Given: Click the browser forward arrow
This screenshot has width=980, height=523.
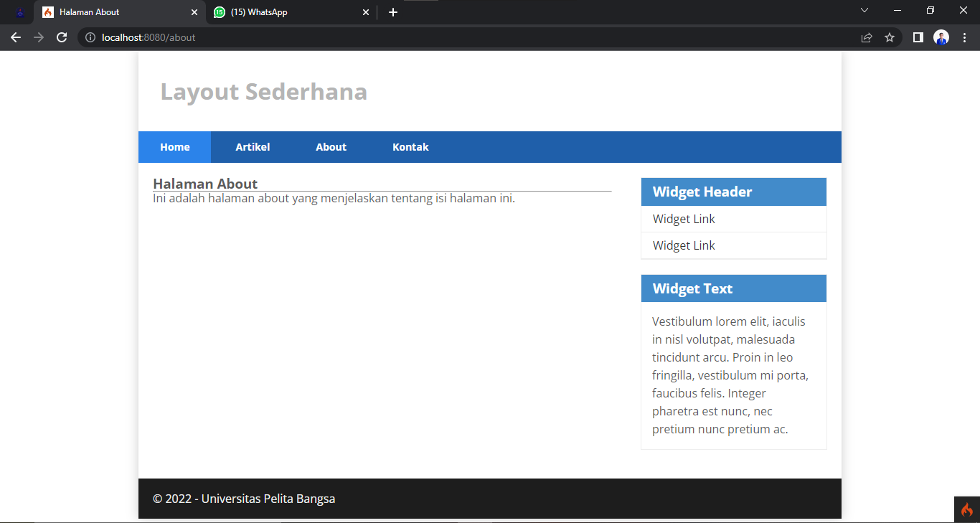Looking at the screenshot, I should (39, 37).
